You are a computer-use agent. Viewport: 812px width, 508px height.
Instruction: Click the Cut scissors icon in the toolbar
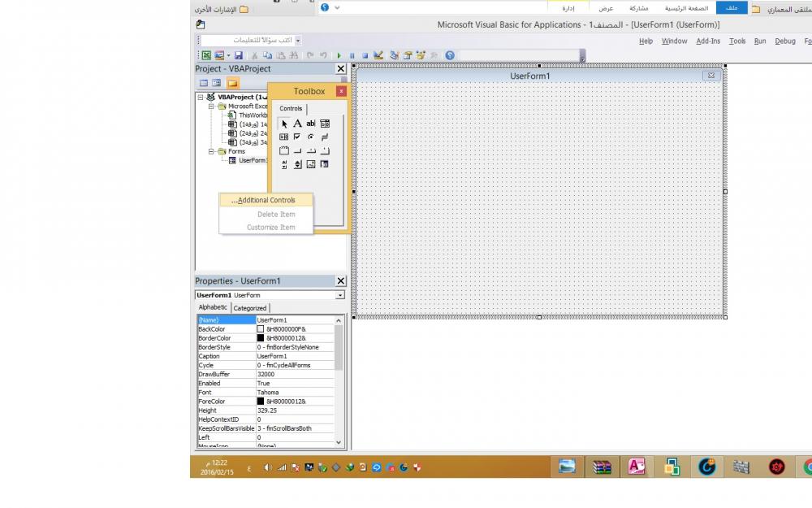pyautogui.click(x=254, y=55)
